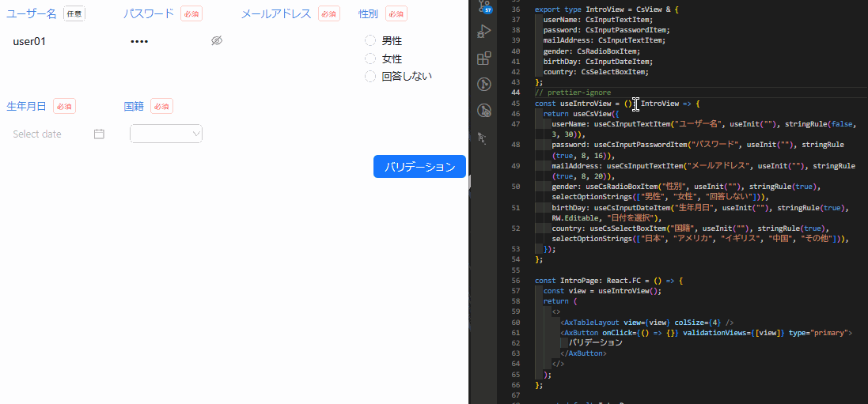This screenshot has width=868, height=404.
Task: Click 'useCsInputDateItem' call on line 51
Action: pos(632,207)
